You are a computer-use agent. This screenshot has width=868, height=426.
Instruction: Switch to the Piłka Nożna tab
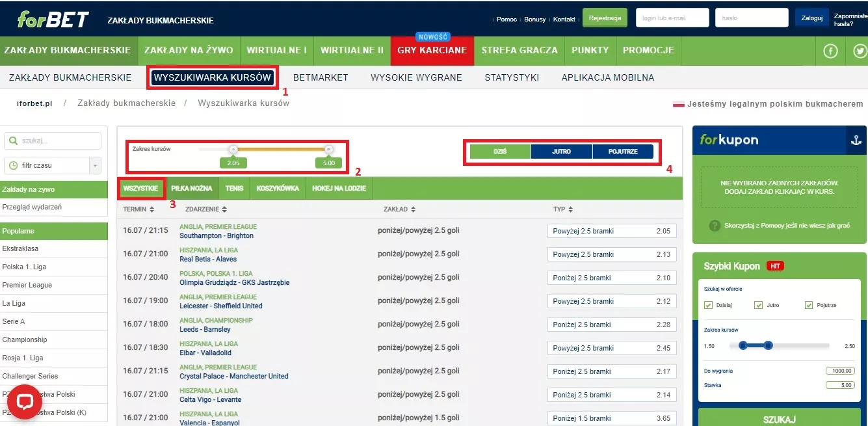(191, 189)
